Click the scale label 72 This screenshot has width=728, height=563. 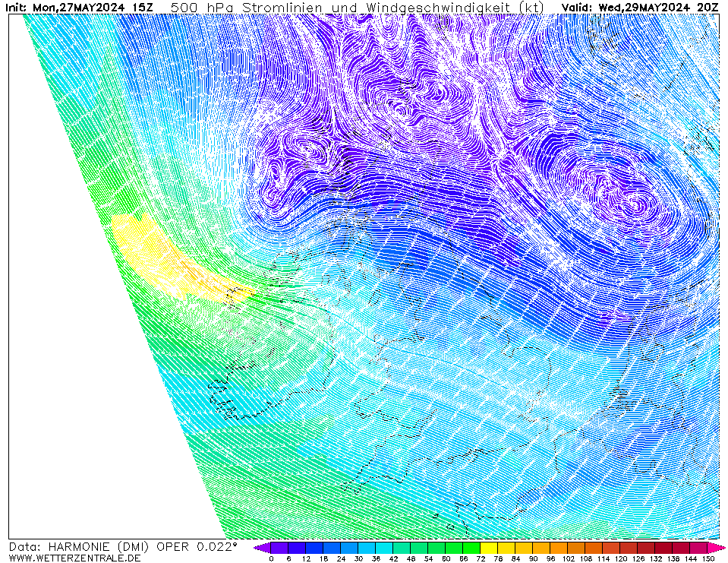[x=481, y=558]
